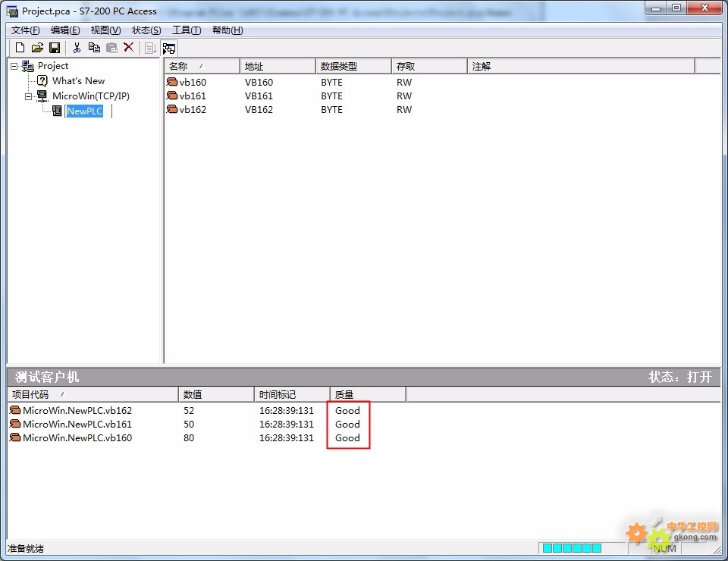
Task: Click the vb161 item tag icon
Action: click(x=172, y=96)
